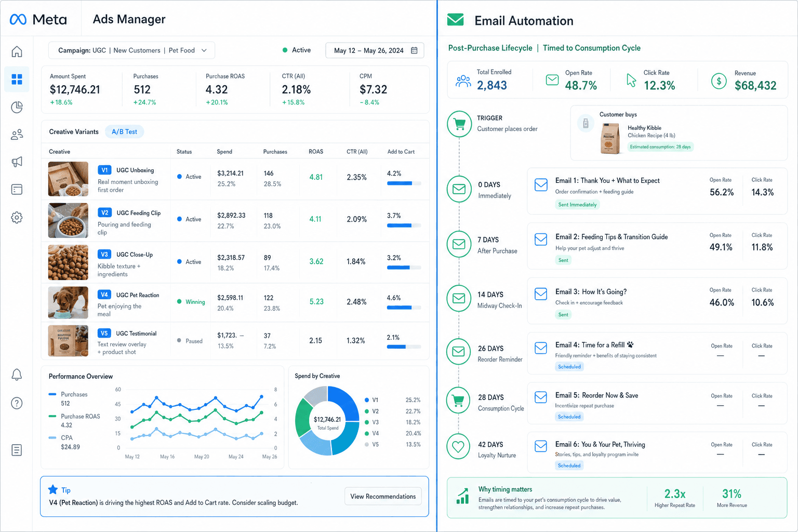The image size is (798, 532).
Task: Toggle the Active campaign status indicator
Action: [x=297, y=50]
